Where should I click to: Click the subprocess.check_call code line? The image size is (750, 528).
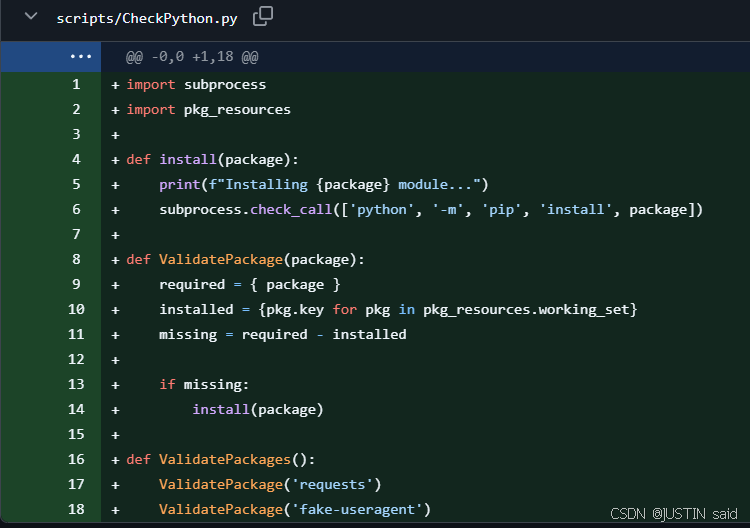[430, 209]
